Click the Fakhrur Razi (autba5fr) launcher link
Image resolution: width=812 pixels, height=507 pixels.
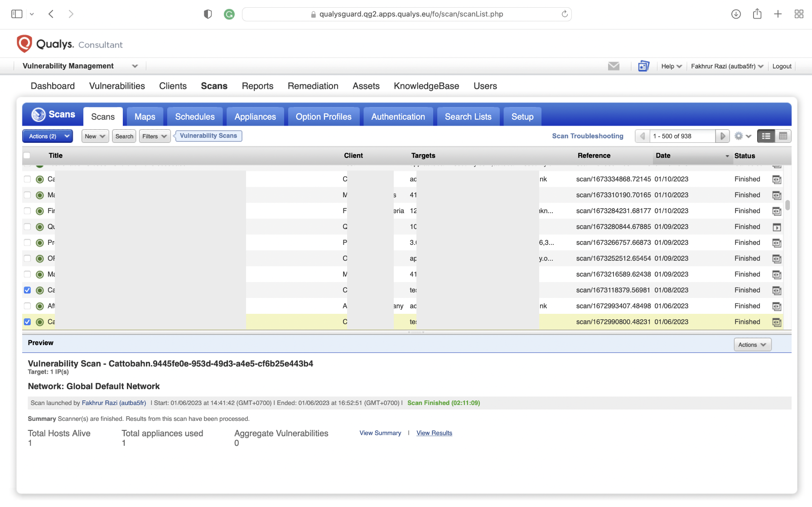tap(114, 403)
